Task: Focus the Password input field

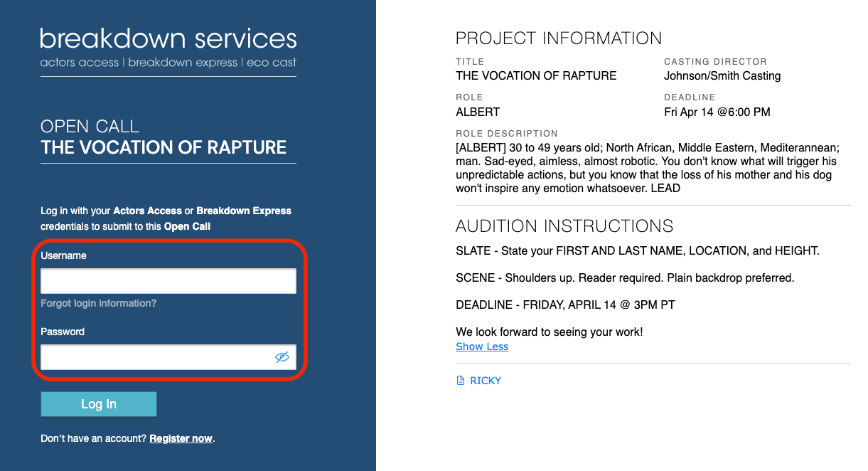Action: (x=168, y=357)
